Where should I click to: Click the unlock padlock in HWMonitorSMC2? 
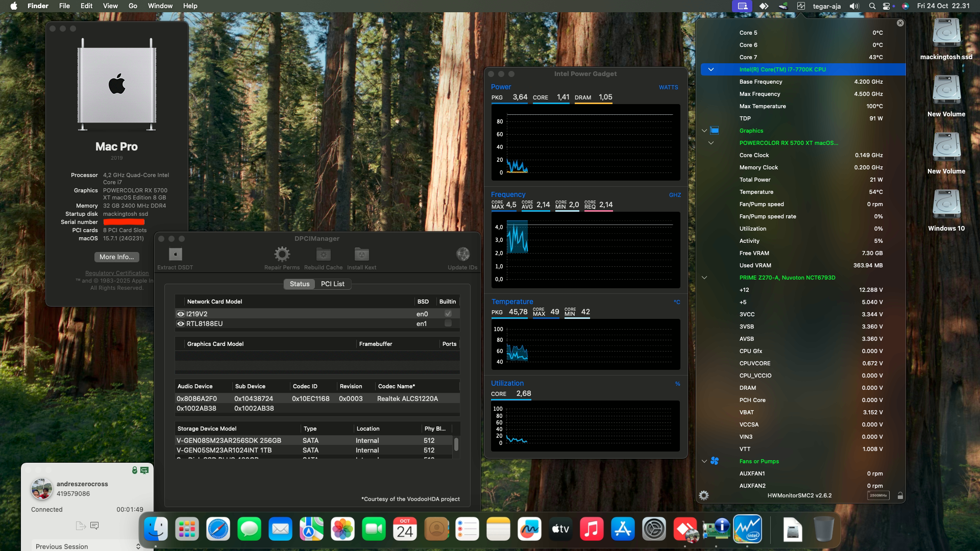tap(900, 495)
